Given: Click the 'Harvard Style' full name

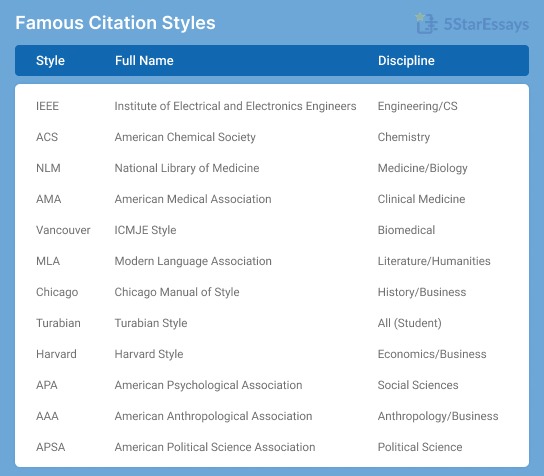Looking at the screenshot, I should pos(148,354).
